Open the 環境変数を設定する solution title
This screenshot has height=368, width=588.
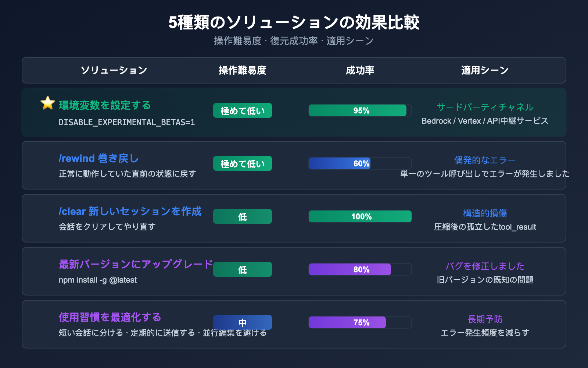(105, 105)
